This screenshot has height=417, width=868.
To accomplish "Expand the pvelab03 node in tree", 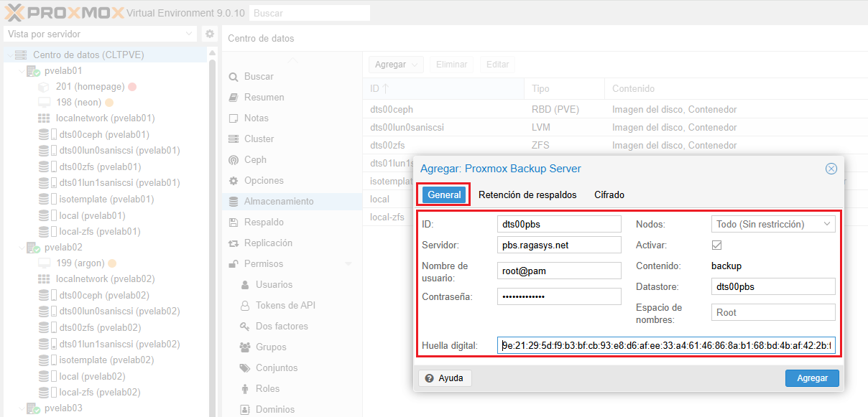I will tap(20, 408).
